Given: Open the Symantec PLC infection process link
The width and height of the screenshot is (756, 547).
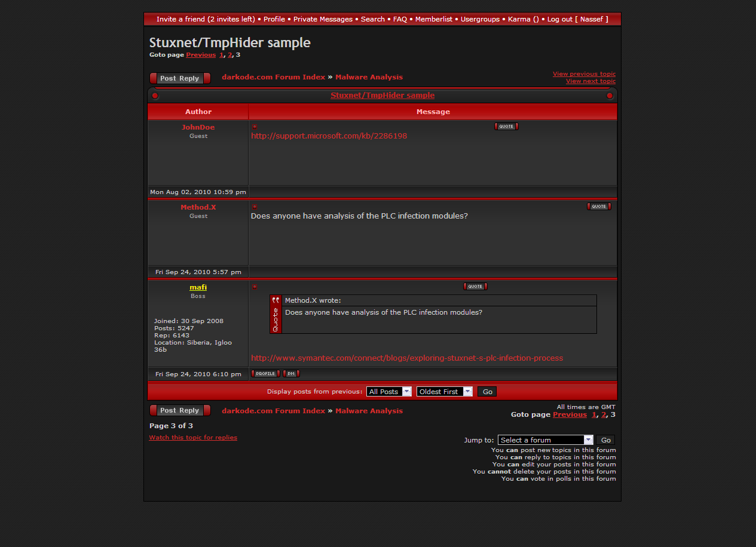Looking at the screenshot, I should 407,358.
